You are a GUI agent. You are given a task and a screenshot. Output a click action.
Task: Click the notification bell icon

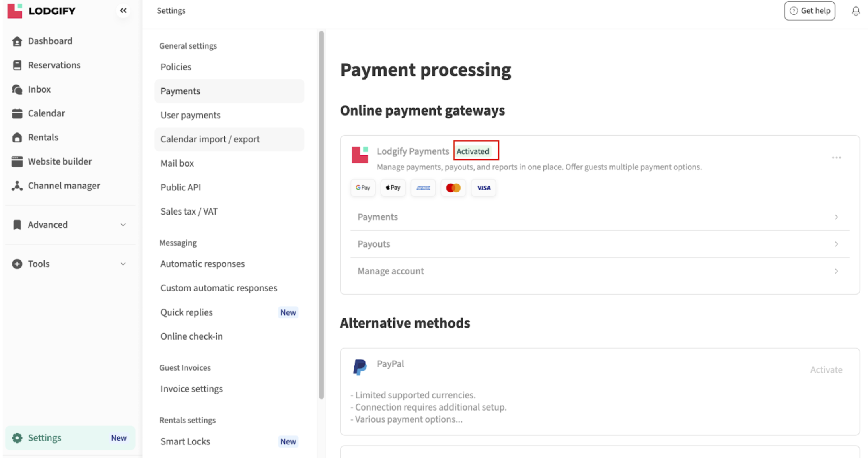856,11
